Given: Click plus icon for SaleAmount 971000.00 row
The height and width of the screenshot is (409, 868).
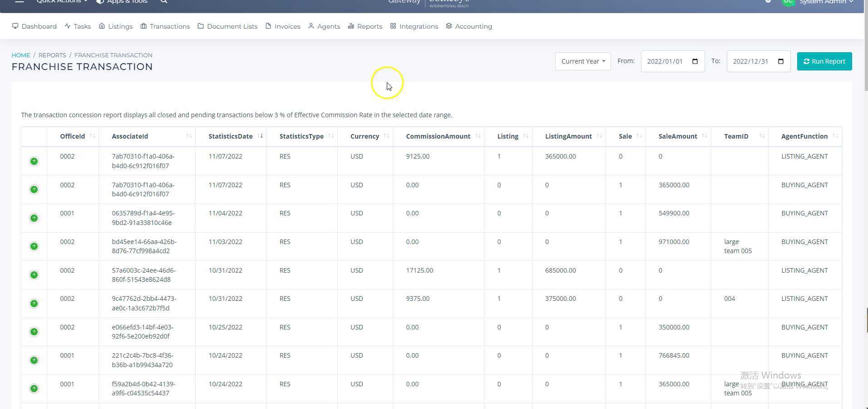Looking at the screenshot, I should click(34, 246).
